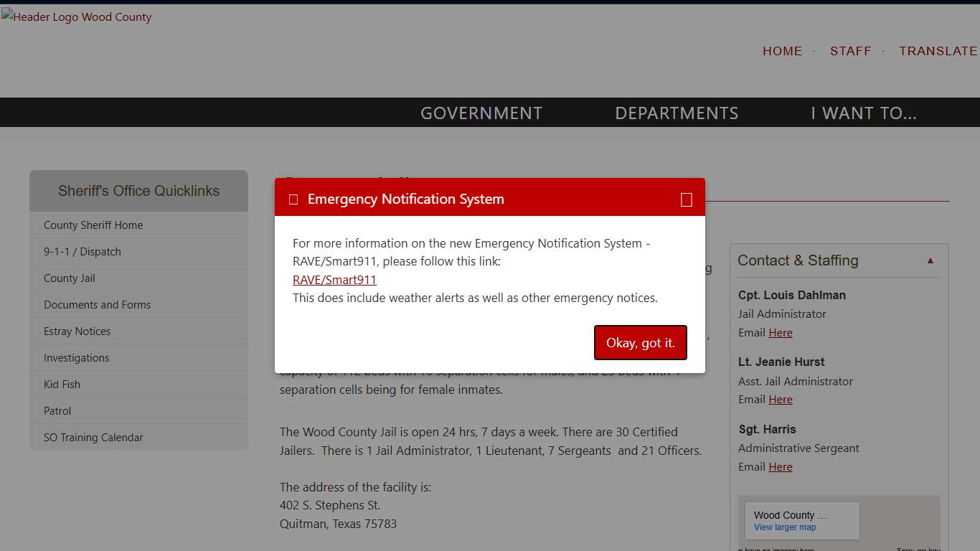Collapse the Contact & Staffing panel

click(x=930, y=260)
